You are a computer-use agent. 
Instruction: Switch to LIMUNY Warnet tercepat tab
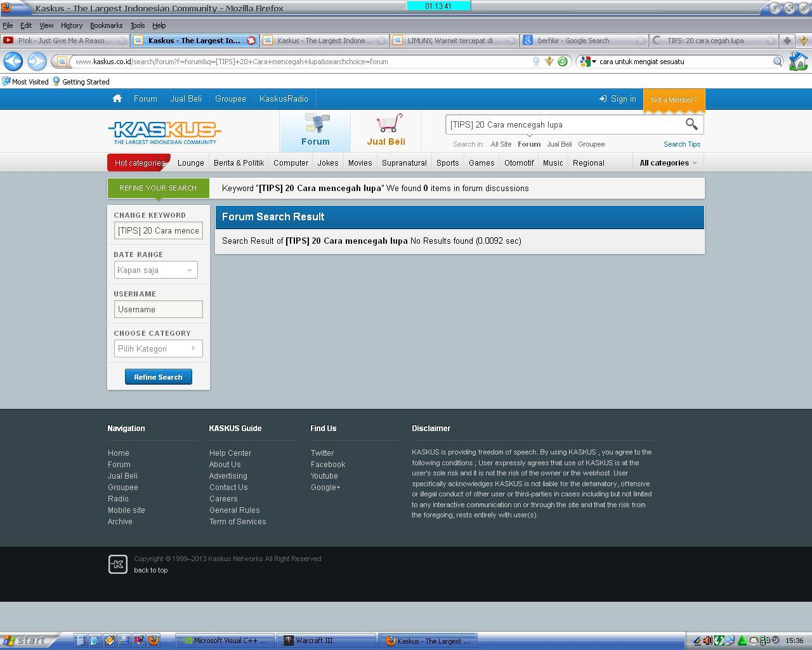[x=454, y=41]
